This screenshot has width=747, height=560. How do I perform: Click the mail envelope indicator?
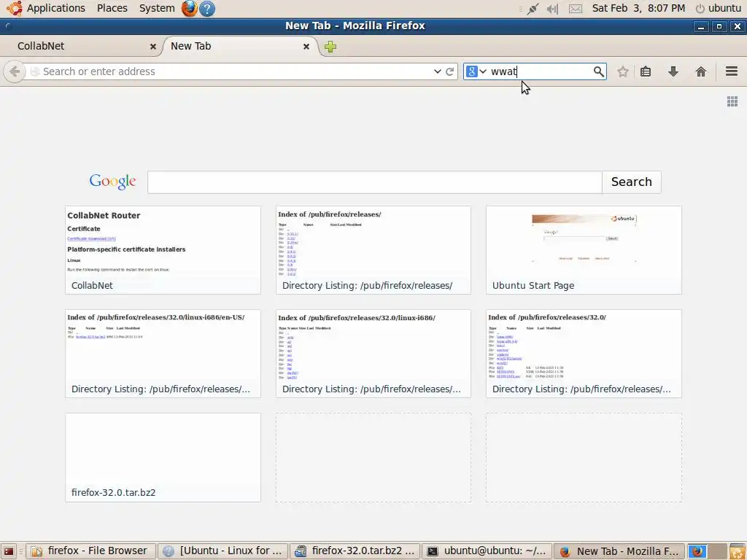point(576,9)
